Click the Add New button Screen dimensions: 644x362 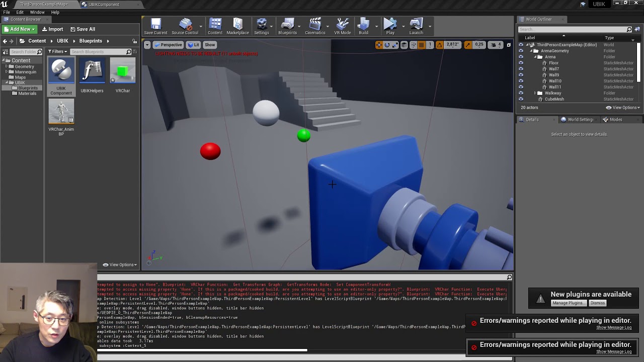click(19, 29)
